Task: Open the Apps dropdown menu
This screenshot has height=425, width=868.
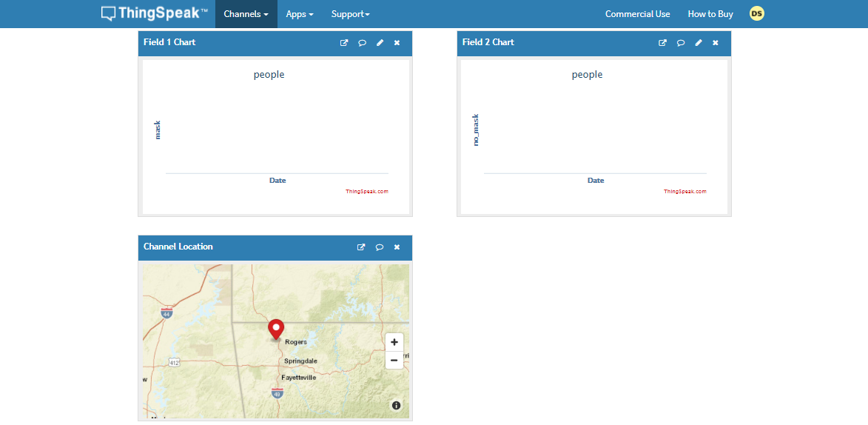Action: (x=300, y=14)
